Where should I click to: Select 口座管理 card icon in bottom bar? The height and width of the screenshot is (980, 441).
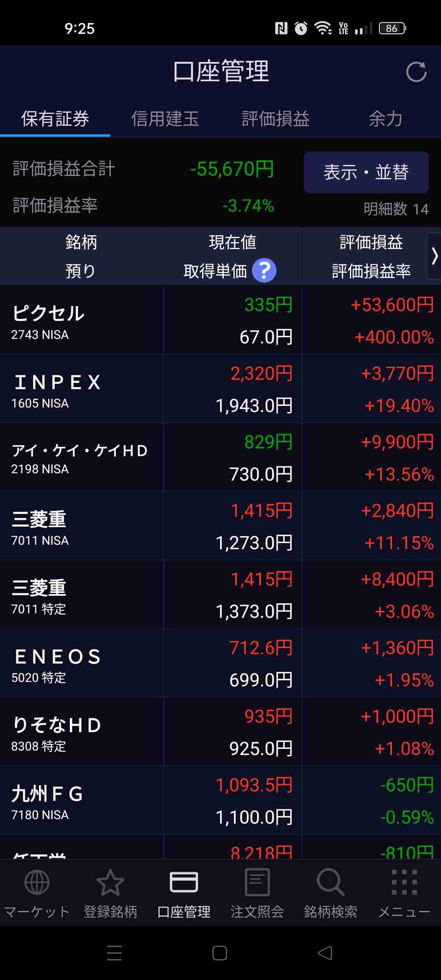pyautogui.click(x=184, y=883)
